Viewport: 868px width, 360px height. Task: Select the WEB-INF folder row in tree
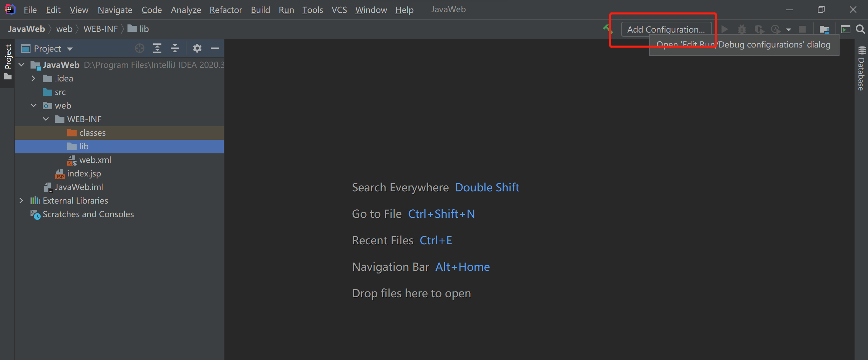(119, 119)
